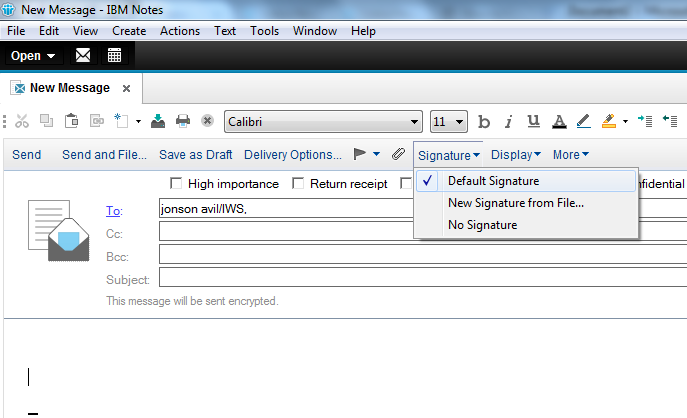
Task: Open Mail via envelope icon
Action: click(x=83, y=55)
